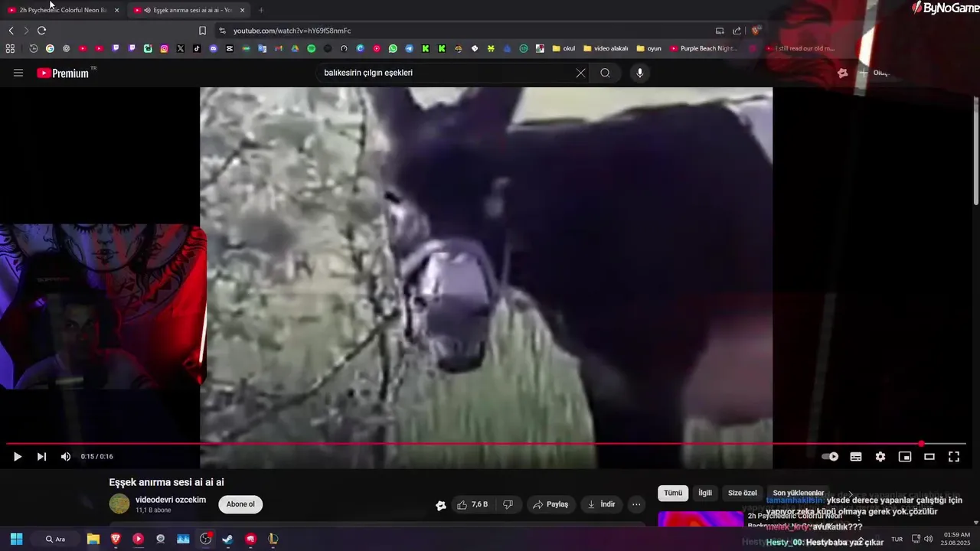Open the TikTok bookmark

click(x=197, y=48)
